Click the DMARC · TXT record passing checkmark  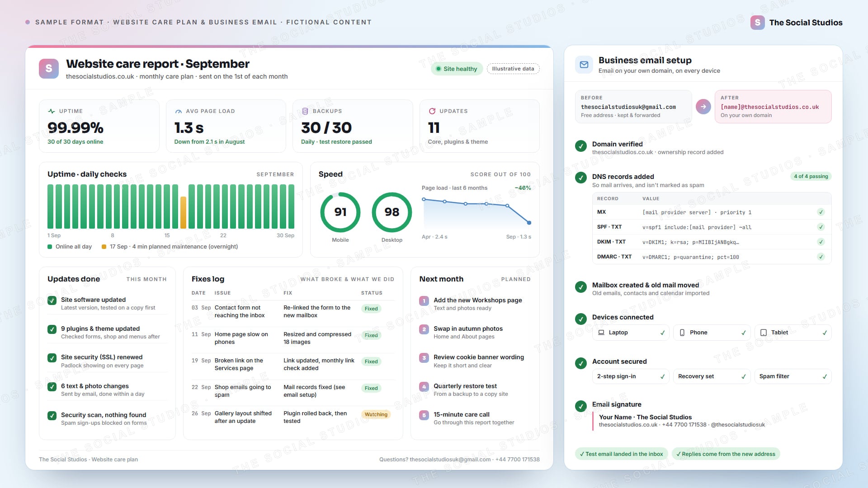[x=821, y=257]
